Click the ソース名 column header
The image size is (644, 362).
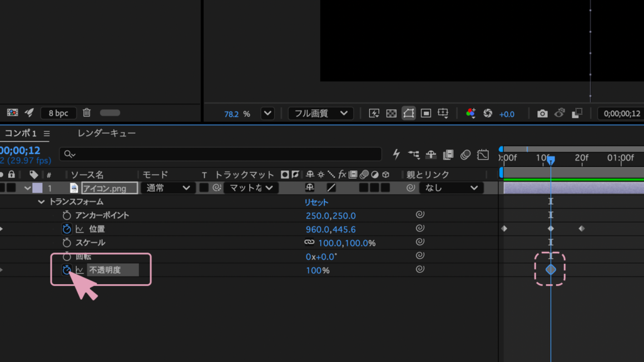[x=87, y=175]
